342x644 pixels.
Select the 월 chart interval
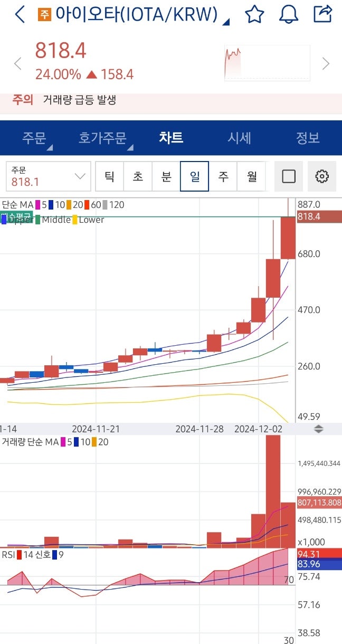coord(252,176)
